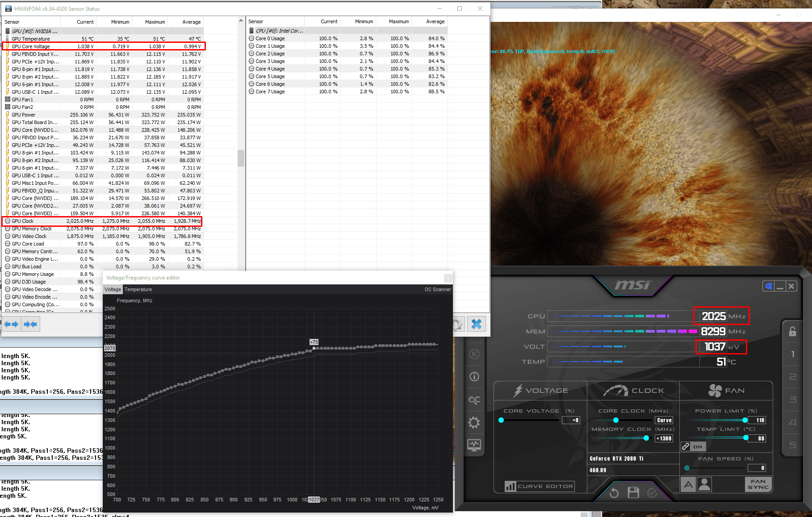Click the GeForce RTX 2080 Ti GPU name
This screenshot has height=517, width=812.
point(616,459)
